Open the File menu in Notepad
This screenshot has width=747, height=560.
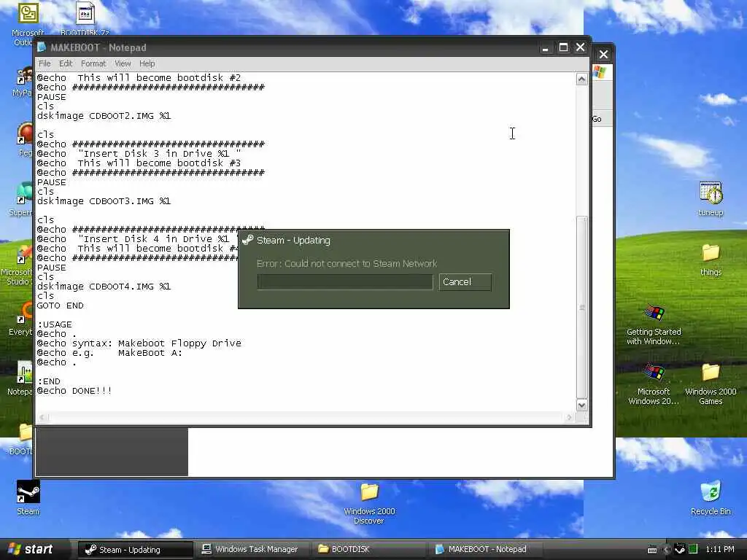pyautogui.click(x=44, y=63)
